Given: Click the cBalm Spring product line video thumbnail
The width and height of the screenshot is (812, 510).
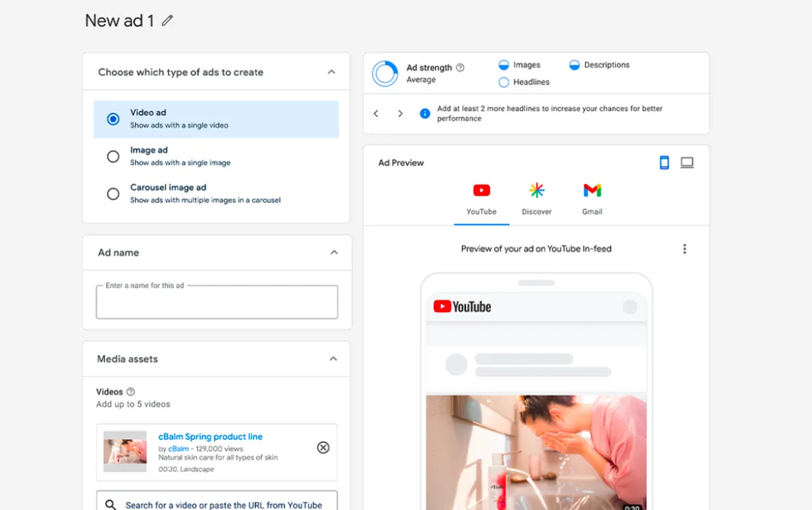Looking at the screenshot, I should tap(125, 452).
